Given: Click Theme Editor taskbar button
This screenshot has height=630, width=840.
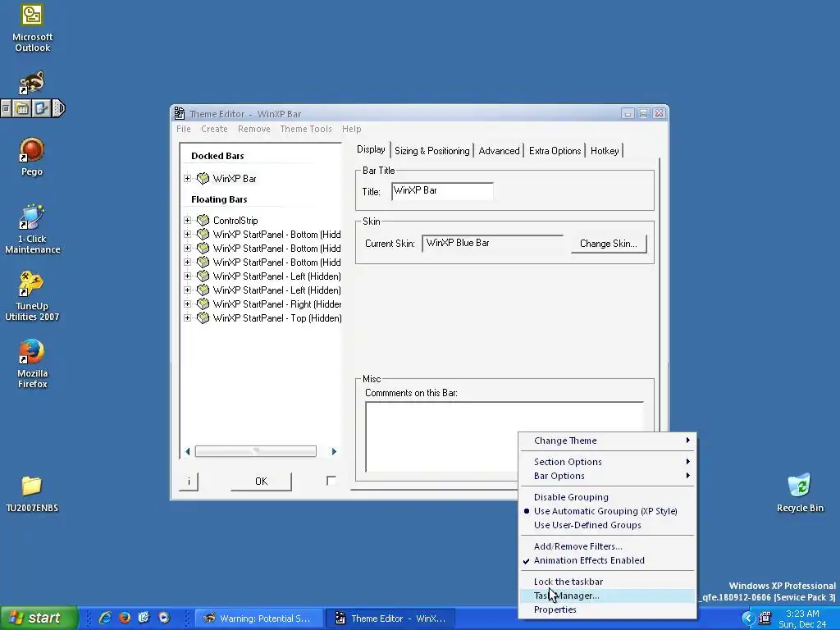Looking at the screenshot, I should 390,619.
